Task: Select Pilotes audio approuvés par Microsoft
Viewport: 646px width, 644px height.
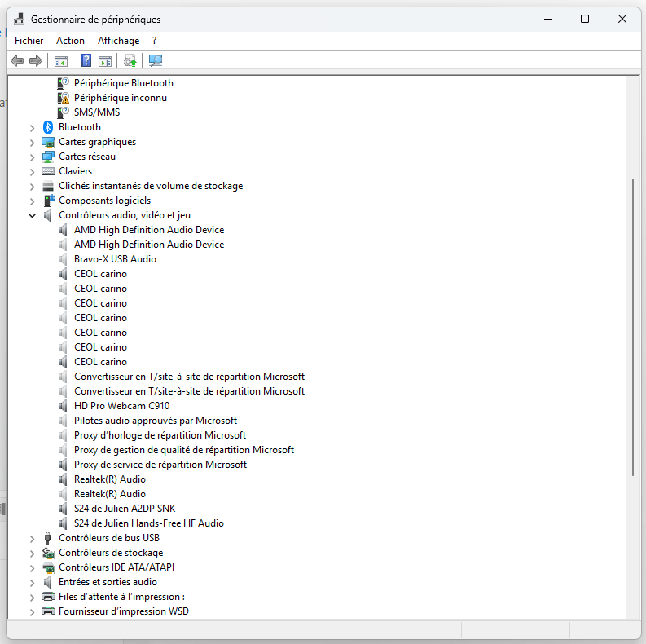Action: click(156, 421)
